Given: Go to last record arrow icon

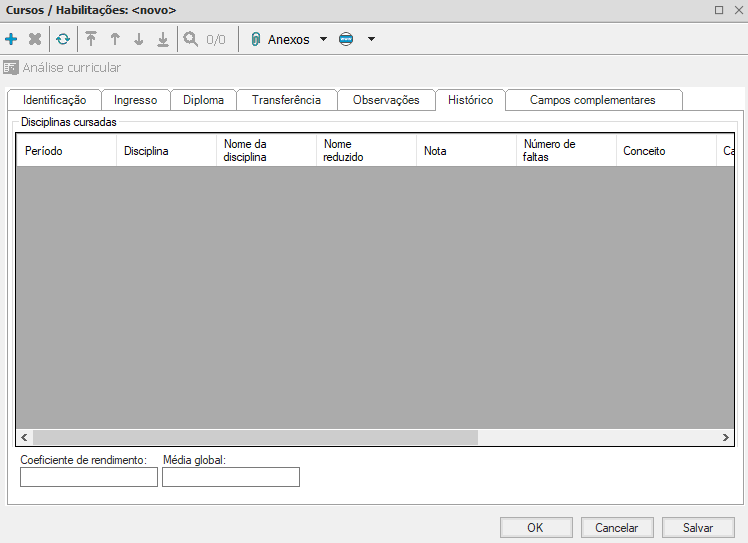Looking at the screenshot, I should coord(163,40).
